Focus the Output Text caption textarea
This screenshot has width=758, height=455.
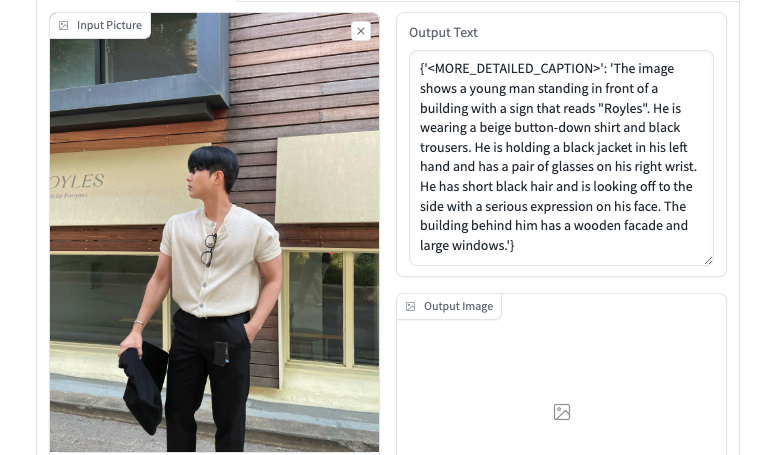[561, 158]
